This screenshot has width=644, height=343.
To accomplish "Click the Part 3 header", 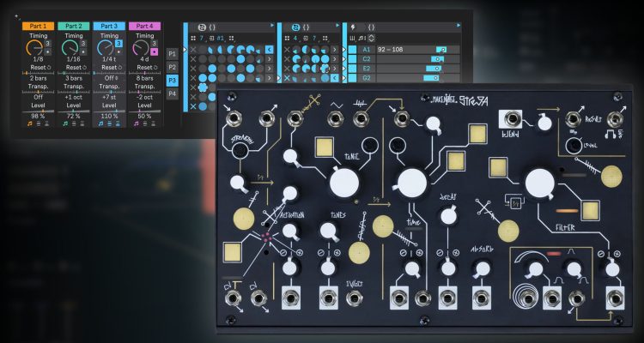I will coord(109,26).
